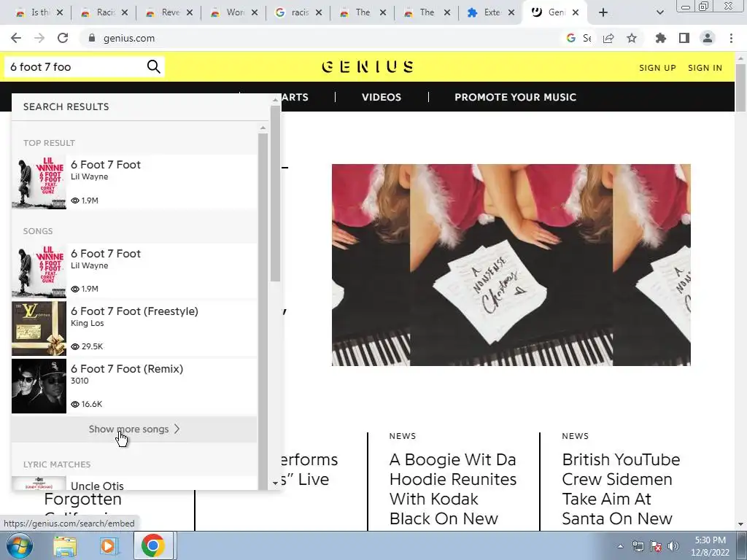This screenshot has height=560, width=747.
Task: Switch to the 'Racis' tab
Action: [x=104, y=12]
